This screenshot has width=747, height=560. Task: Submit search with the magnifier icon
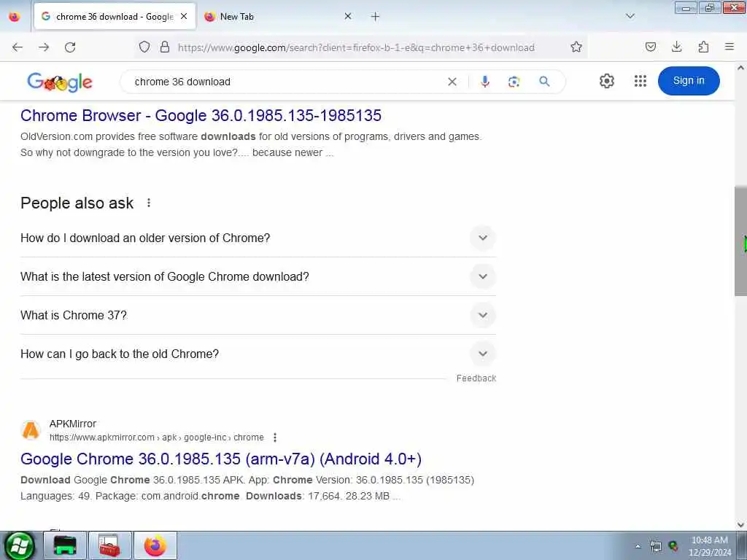click(x=544, y=82)
